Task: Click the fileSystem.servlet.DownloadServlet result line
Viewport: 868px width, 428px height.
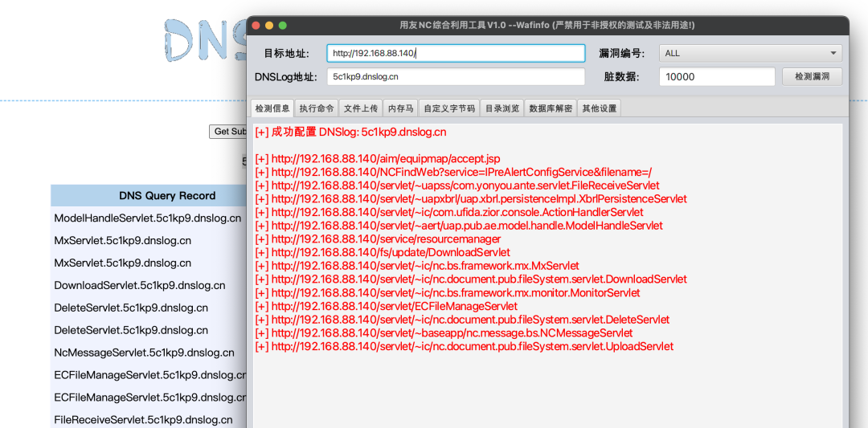Action: point(471,279)
